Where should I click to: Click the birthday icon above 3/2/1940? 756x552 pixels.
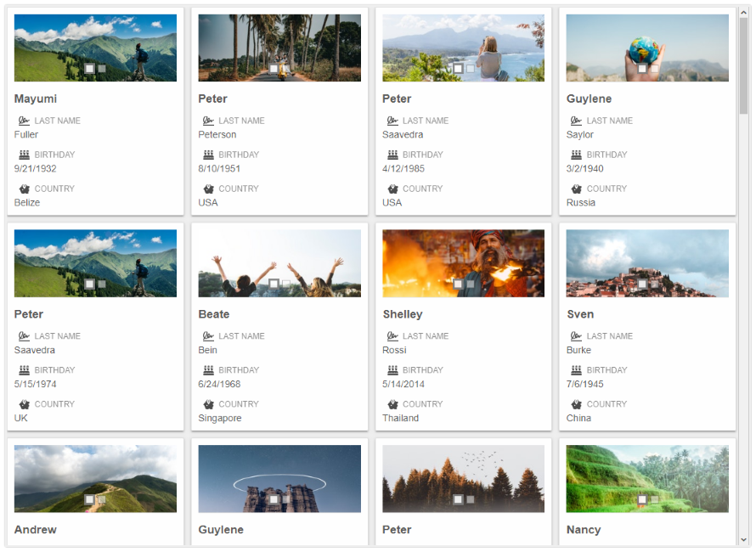tap(576, 155)
